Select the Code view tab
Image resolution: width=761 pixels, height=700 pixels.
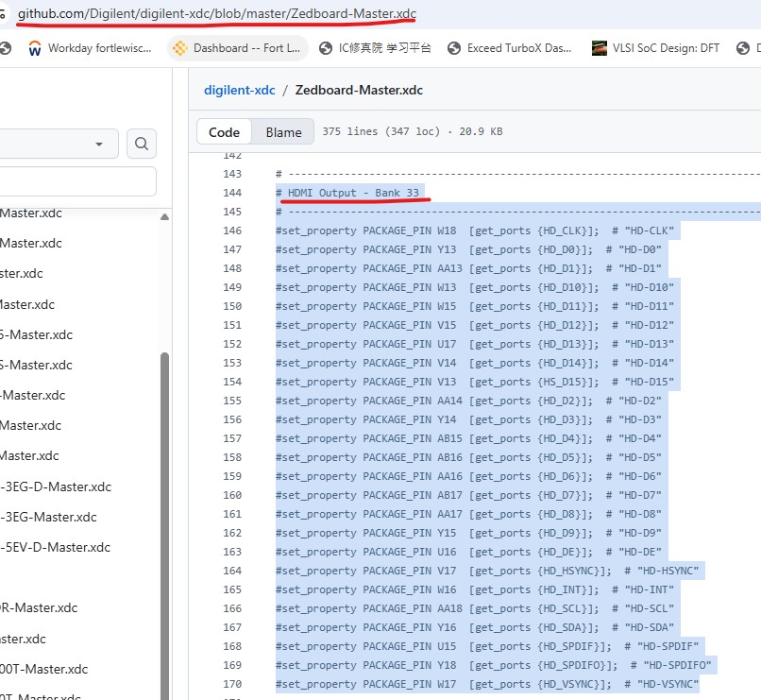224,132
